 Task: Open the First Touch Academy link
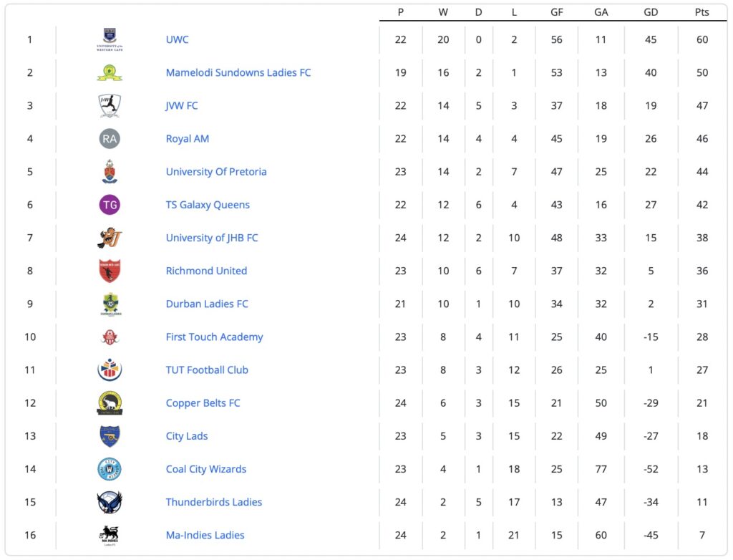[214, 337]
